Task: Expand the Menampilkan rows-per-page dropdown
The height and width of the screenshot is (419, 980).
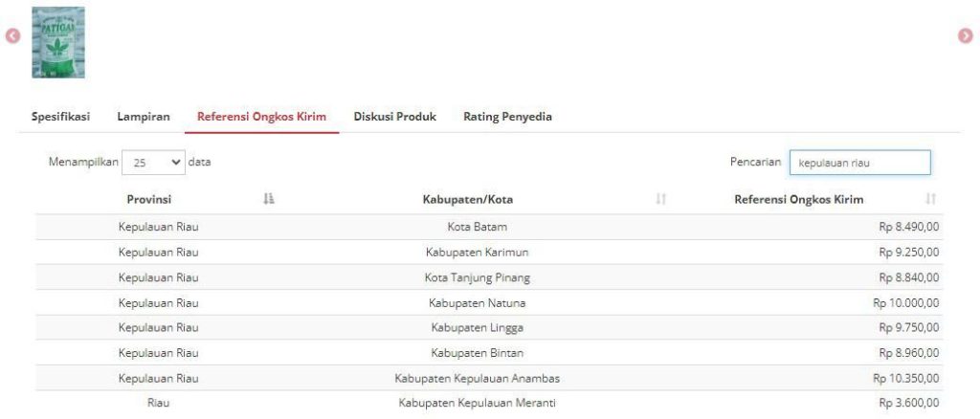Action: click(153, 163)
